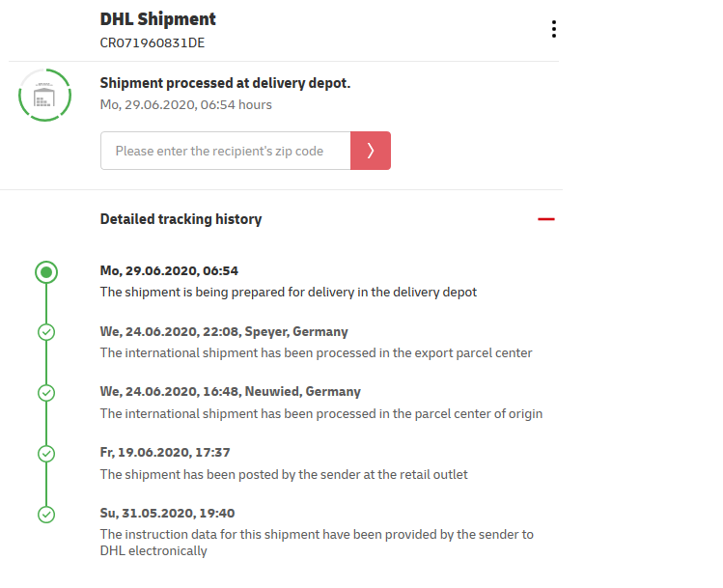Screen dimensions: 723x588
Task: Select the Neuwied, Germany event entry
Action: [x=321, y=403]
